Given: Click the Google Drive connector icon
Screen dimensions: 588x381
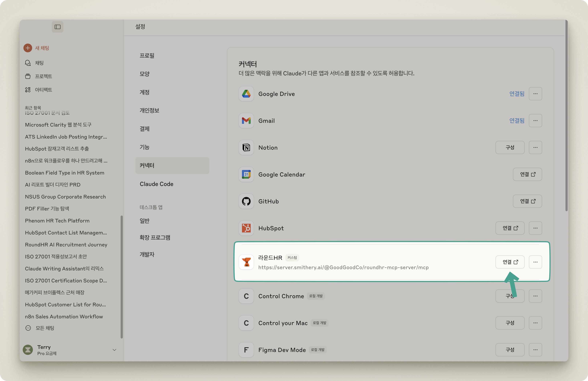Looking at the screenshot, I should click(246, 94).
